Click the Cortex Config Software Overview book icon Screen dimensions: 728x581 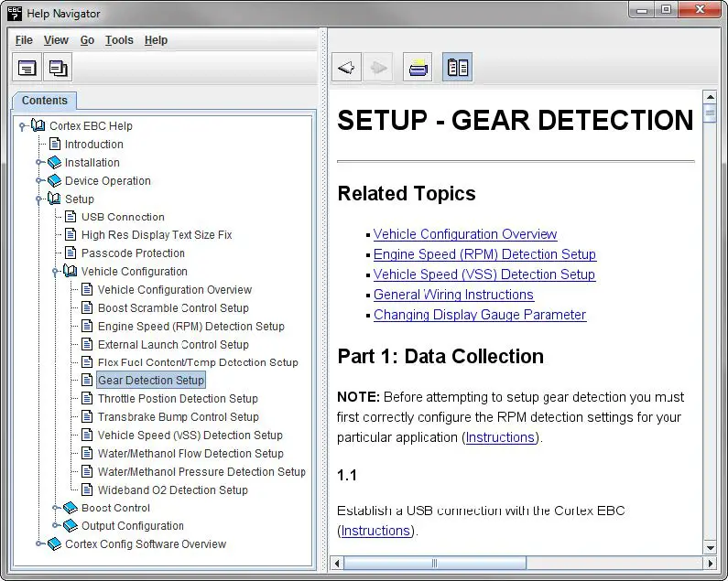coord(54,543)
